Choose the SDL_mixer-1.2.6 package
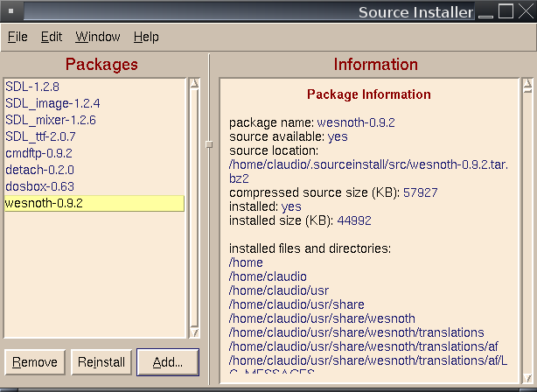 pos(51,120)
